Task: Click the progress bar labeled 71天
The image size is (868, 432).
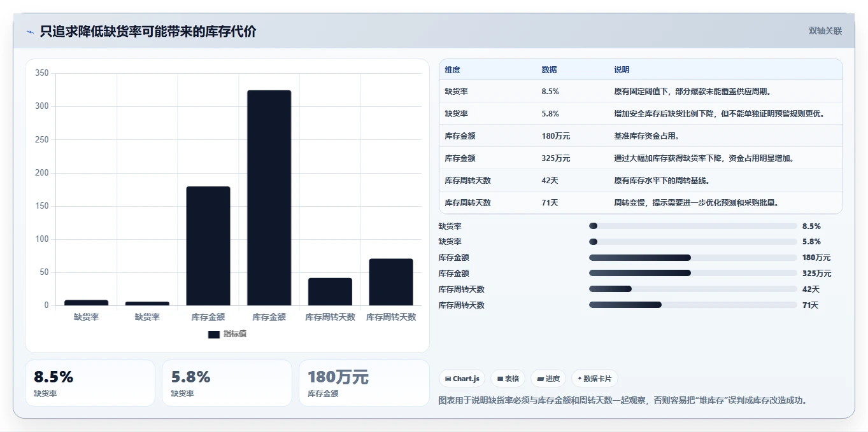Action: point(693,305)
